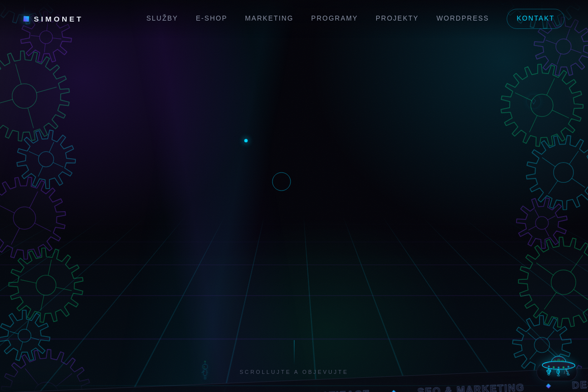This screenshot has height=392, width=588.
Task: Click the "SEO & Marketing" ticker text
Action: coord(471,389)
